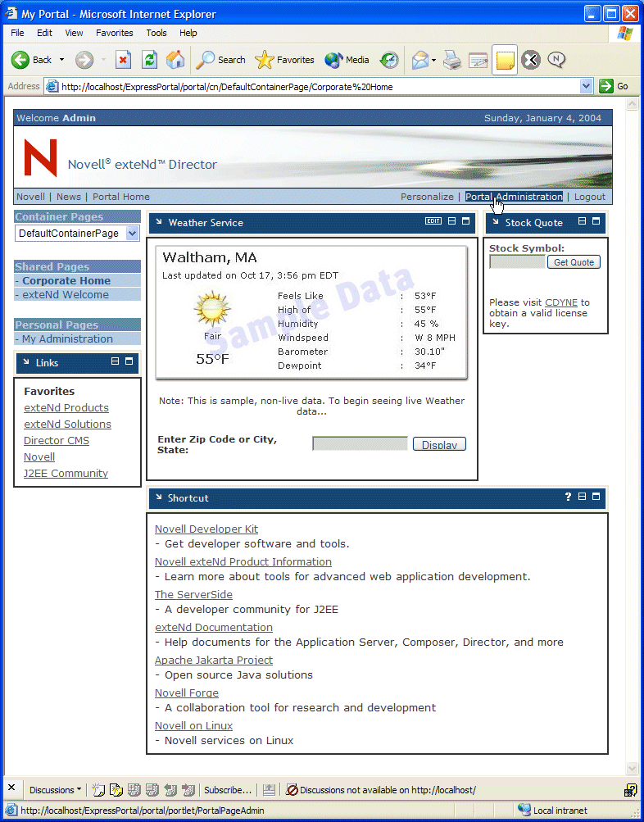This screenshot has width=644, height=822.
Task: Click the Novell Developer Kit link
Action: click(x=206, y=529)
